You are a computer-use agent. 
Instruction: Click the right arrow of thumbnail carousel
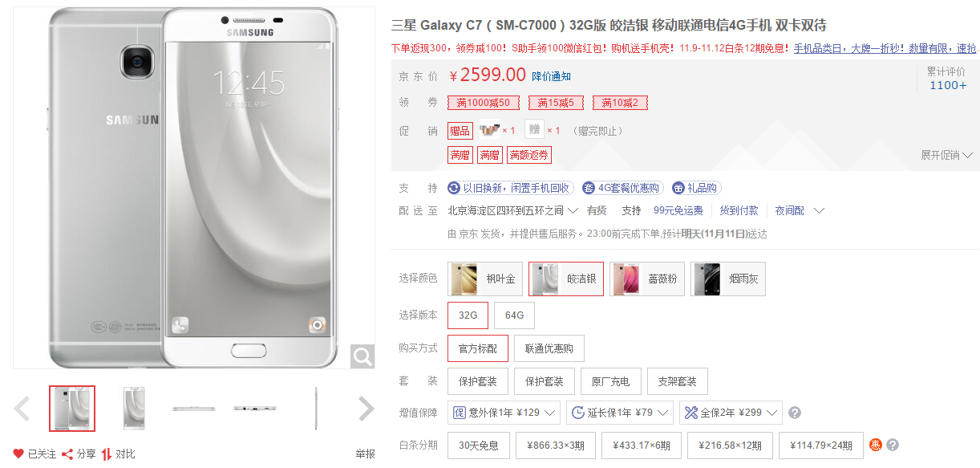[366, 409]
